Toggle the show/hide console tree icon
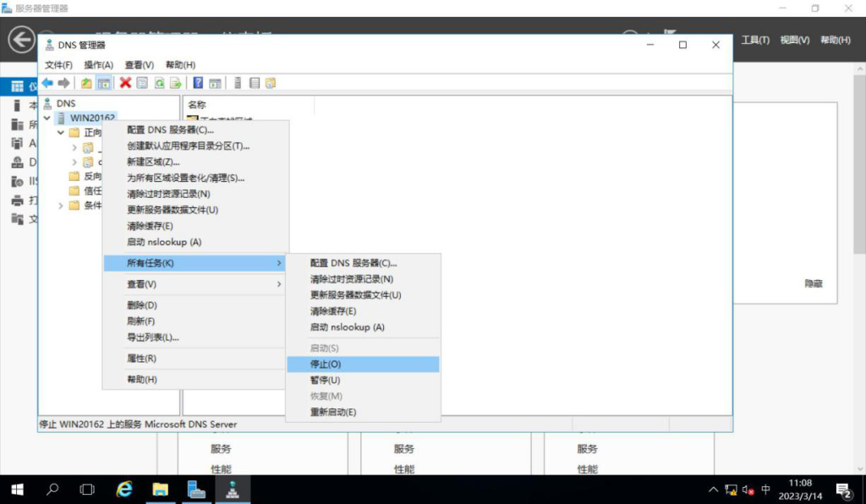 103,83
